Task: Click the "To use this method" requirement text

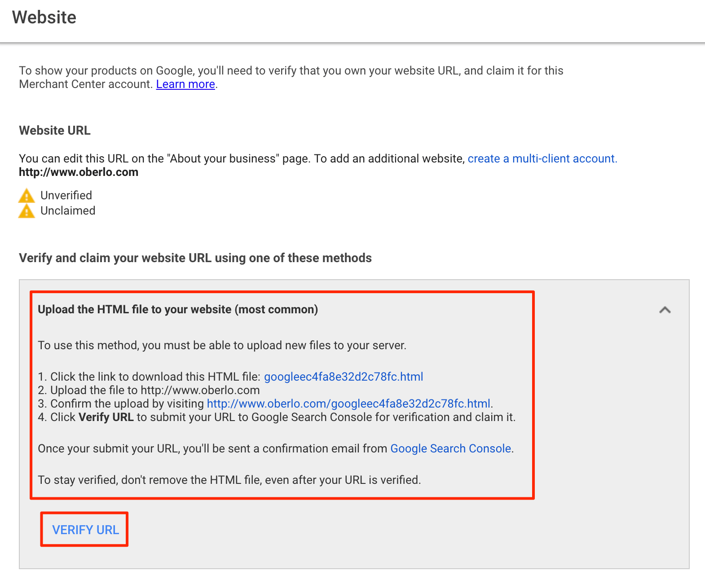Action: 222,345
